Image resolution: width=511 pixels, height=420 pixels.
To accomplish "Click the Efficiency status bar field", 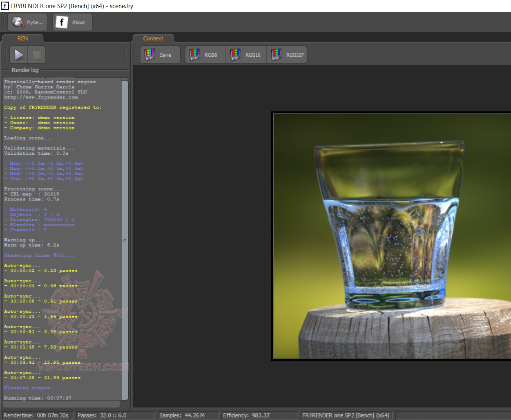I will click(x=246, y=415).
